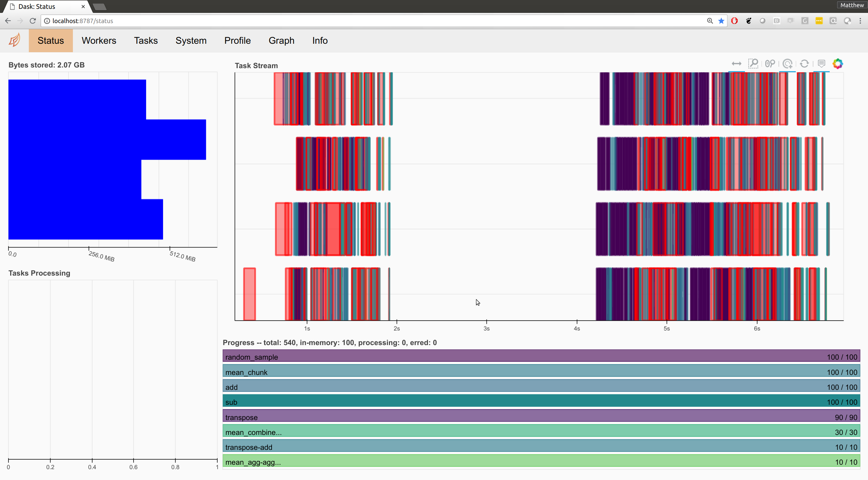This screenshot has height=480, width=868.
Task: Click the sub progress bar
Action: [x=541, y=402]
